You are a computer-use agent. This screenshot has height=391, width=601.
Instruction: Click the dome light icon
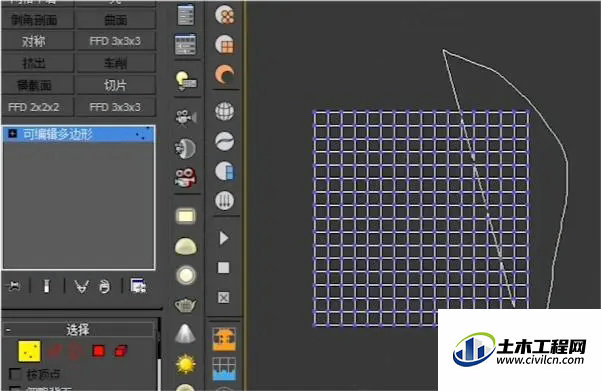pyautogui.click(x=186, y=246)
